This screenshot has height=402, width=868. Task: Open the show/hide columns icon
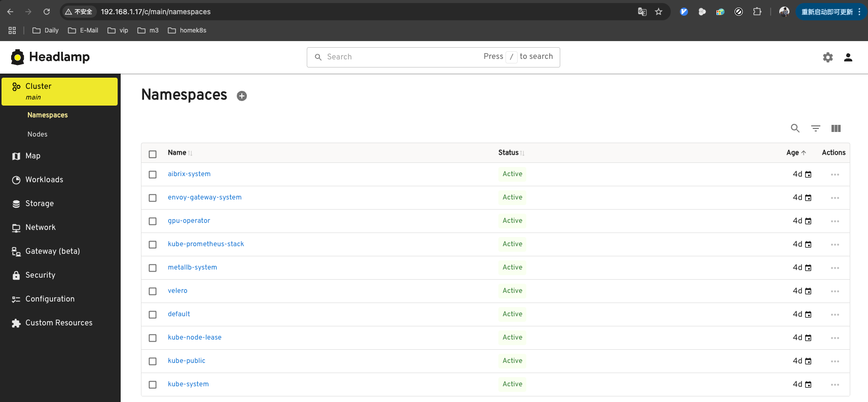coord(836,128)
